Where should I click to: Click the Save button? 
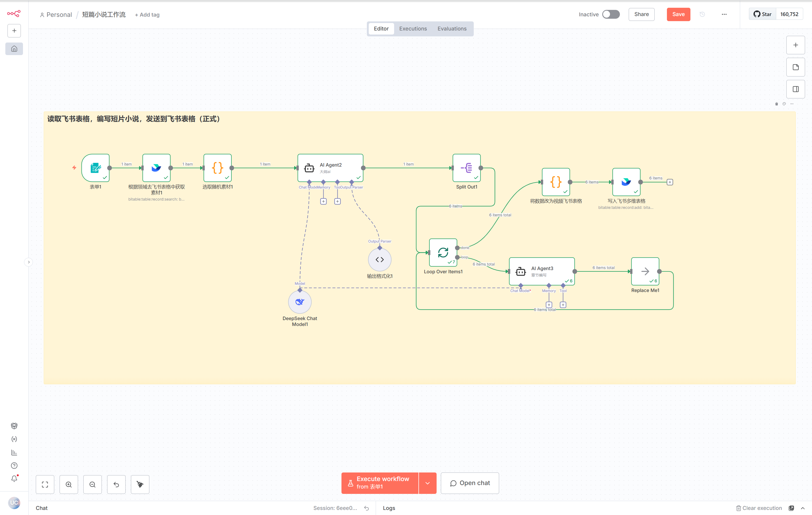pyautogui.click(x=678, y=14)
